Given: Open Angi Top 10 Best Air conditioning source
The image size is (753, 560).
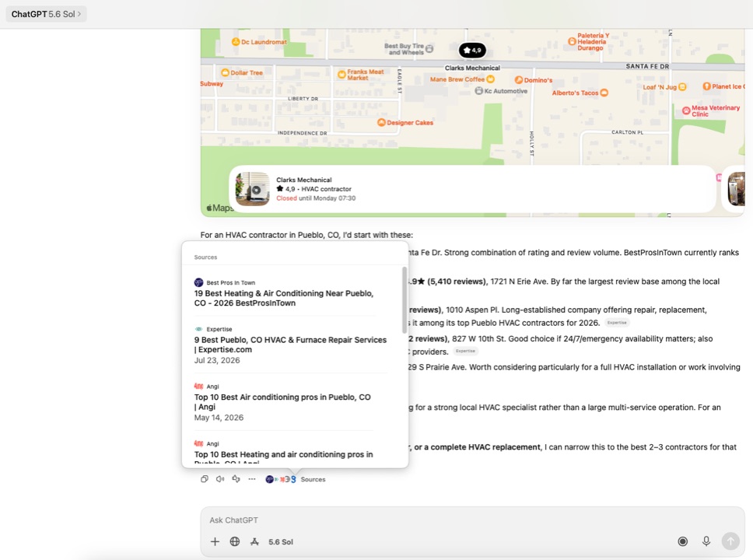Looking at the screenshot, I should (283, 401).
